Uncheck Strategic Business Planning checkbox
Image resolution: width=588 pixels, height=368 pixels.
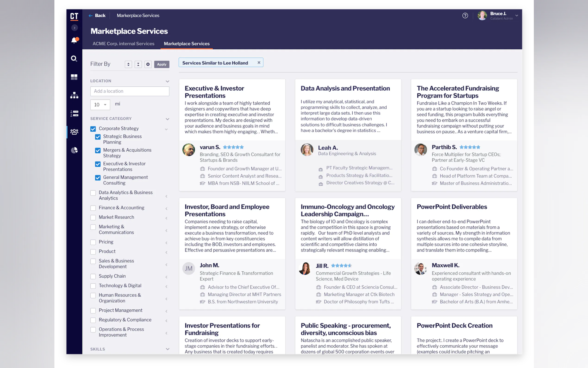pos(98,137)
